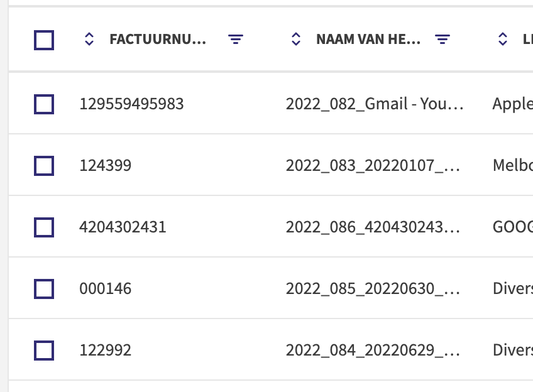Viewport: 533px width, 392px height.
Task: Open filter for NAAM VAN HE... column
Action: coord(442,39)
